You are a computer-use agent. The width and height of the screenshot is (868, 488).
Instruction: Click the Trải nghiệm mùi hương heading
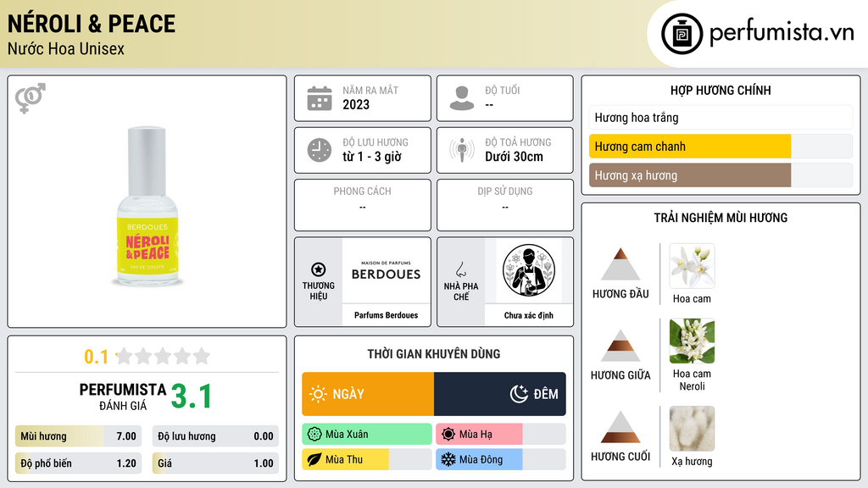721,218
